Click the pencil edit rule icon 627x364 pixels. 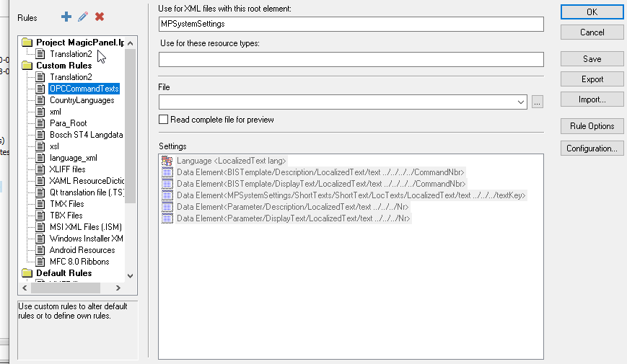(83, 17)
